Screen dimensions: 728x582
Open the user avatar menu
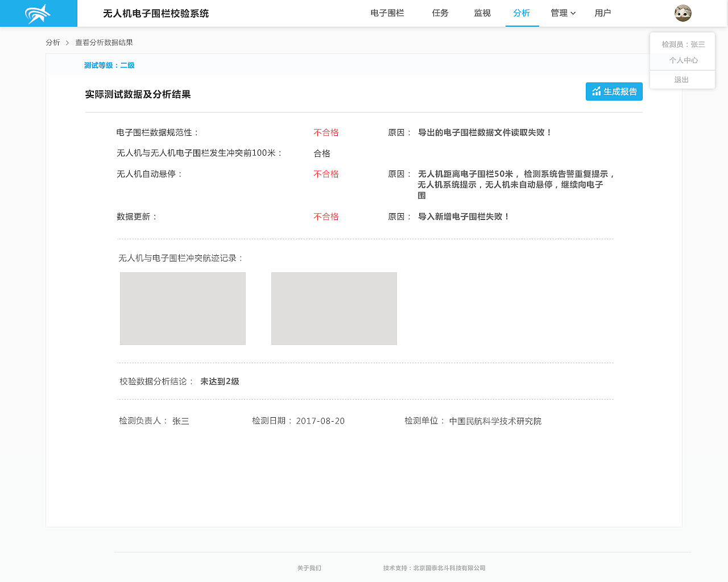(682, 13)
